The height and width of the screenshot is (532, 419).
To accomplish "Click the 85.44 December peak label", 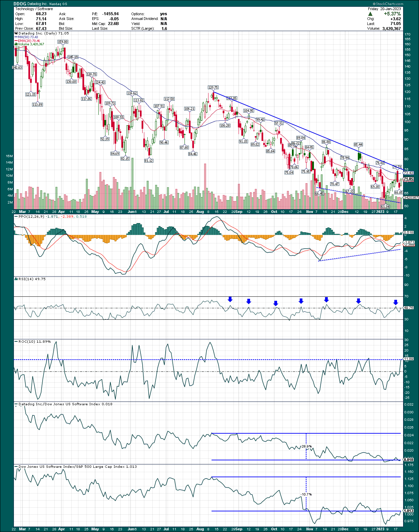I will pos(358,145).
